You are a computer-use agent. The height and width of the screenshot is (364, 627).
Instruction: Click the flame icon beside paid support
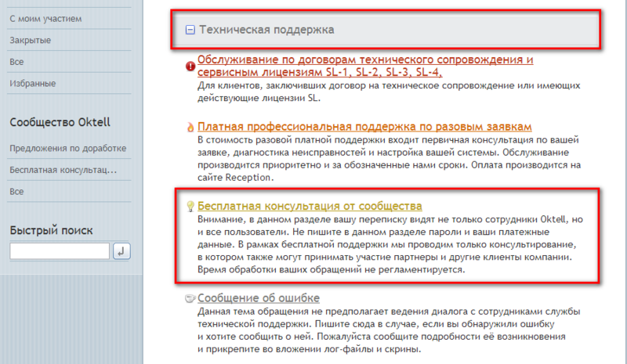[x=190, y=127]
